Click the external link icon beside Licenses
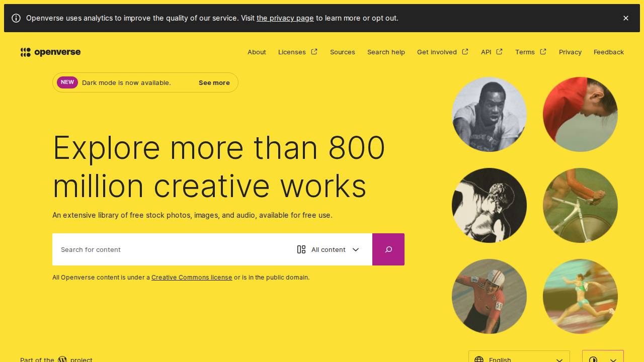644x362 pixels. [314, 52]
